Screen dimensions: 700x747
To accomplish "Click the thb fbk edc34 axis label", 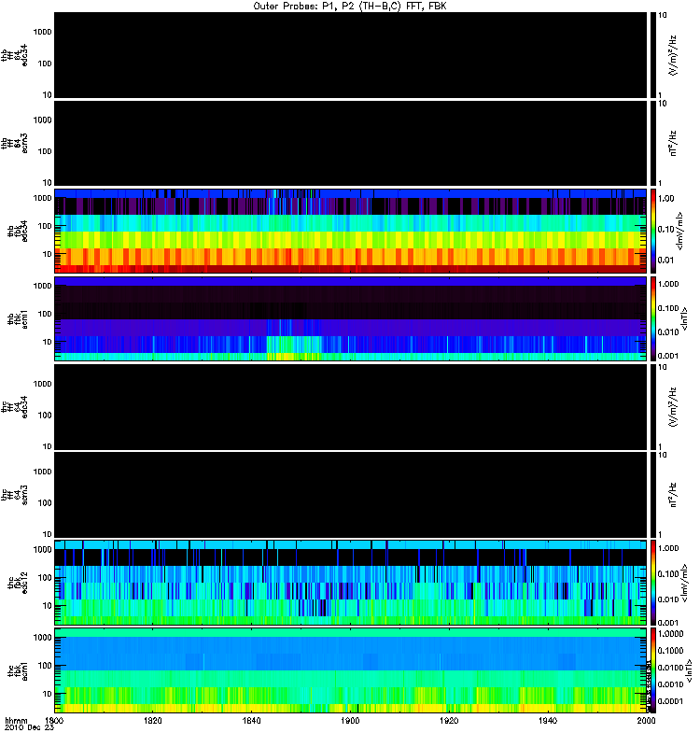I will (18, 231).
